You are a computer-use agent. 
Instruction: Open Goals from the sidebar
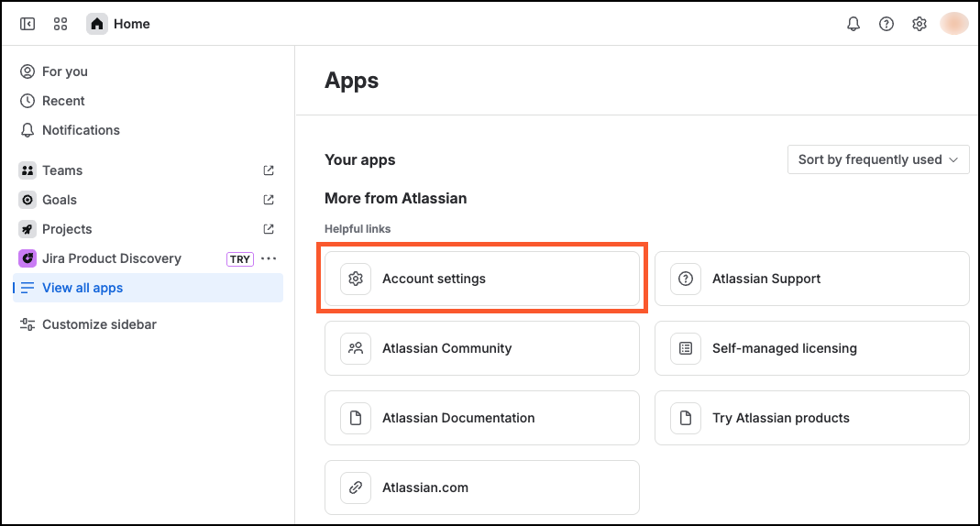click(60, 200)
